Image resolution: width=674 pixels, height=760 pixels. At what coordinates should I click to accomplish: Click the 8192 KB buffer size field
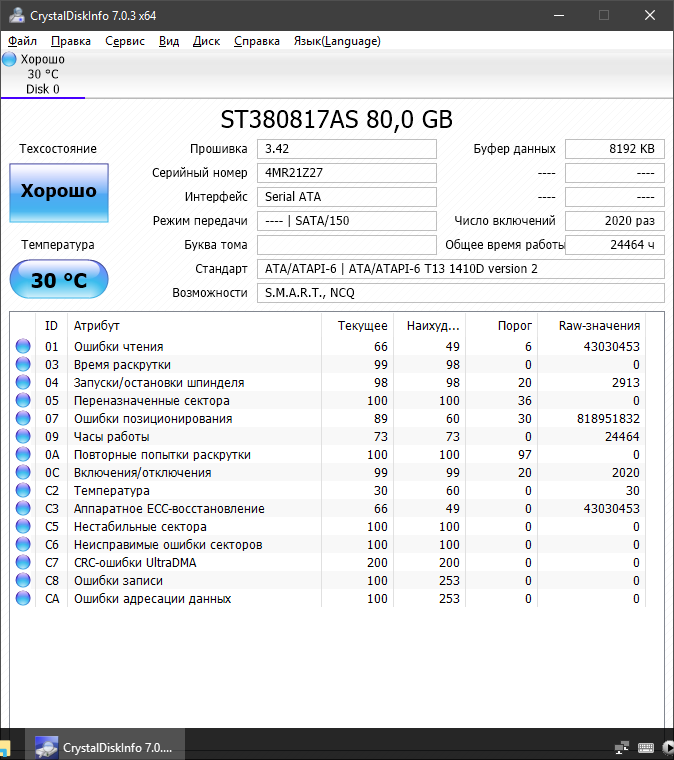[614, 149]
